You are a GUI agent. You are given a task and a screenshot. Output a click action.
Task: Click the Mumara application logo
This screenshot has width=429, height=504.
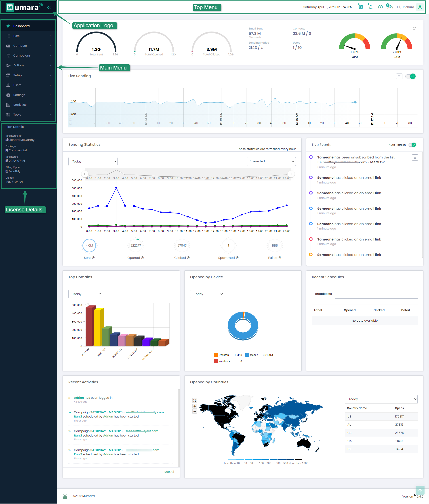point(24,7)
